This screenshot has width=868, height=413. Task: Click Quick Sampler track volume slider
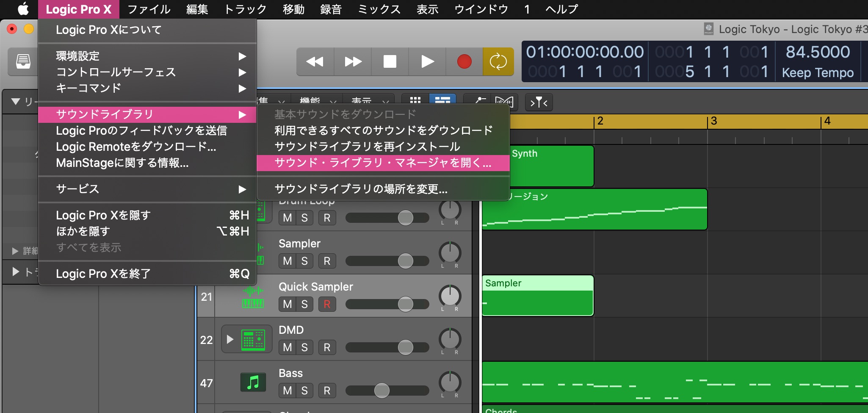point(387,304)
